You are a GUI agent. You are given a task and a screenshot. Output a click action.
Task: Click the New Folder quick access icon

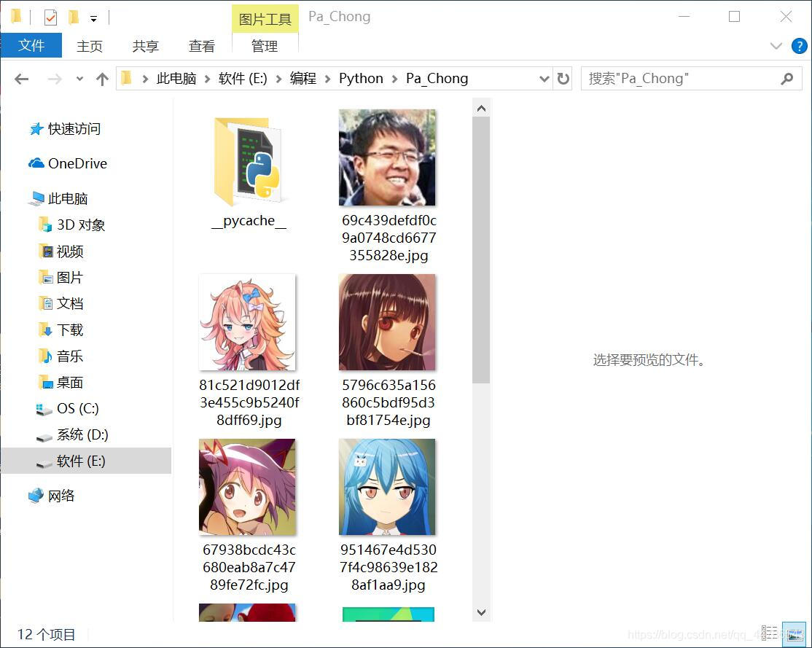(74, 17)
